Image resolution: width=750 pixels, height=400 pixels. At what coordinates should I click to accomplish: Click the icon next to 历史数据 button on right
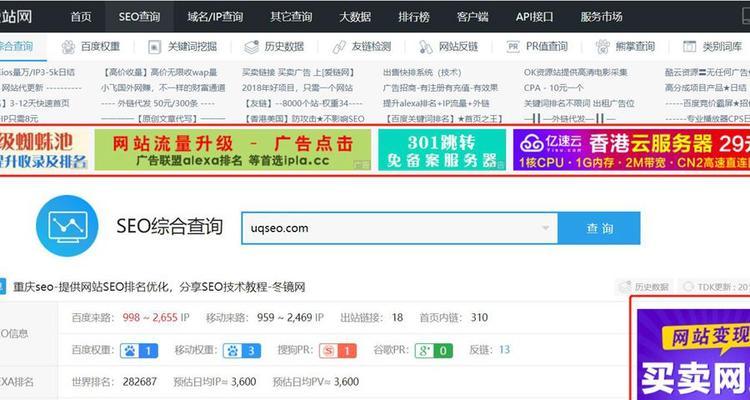[625, 287]
